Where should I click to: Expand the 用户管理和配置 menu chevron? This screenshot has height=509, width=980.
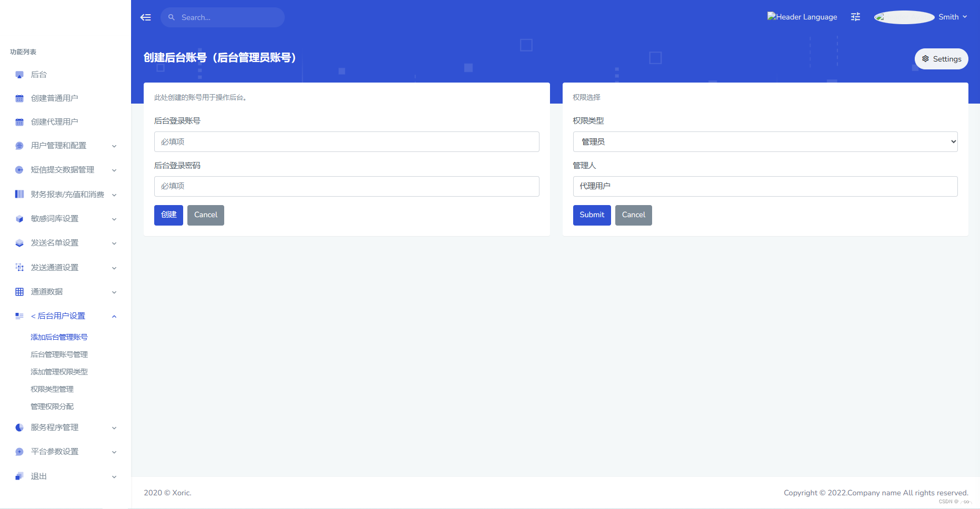[114, 146]
